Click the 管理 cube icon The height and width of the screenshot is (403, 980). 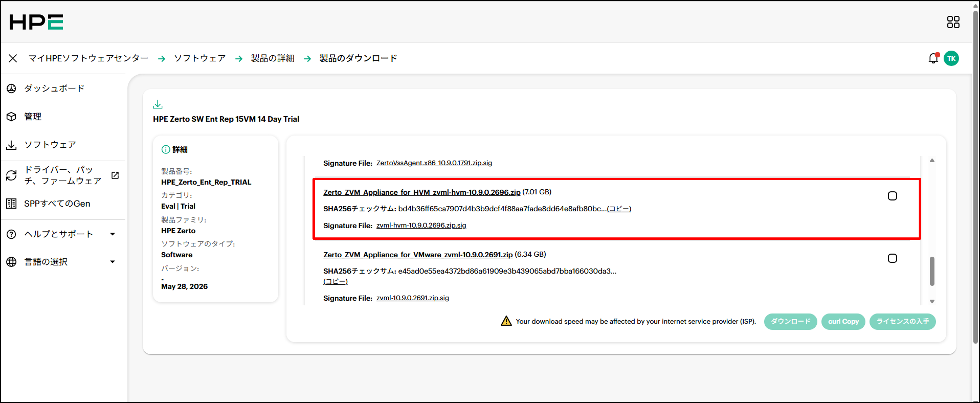click(x=11, y=116)
